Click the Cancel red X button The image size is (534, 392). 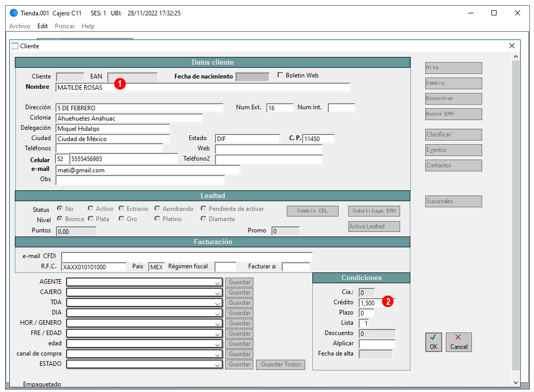(459, 342)
